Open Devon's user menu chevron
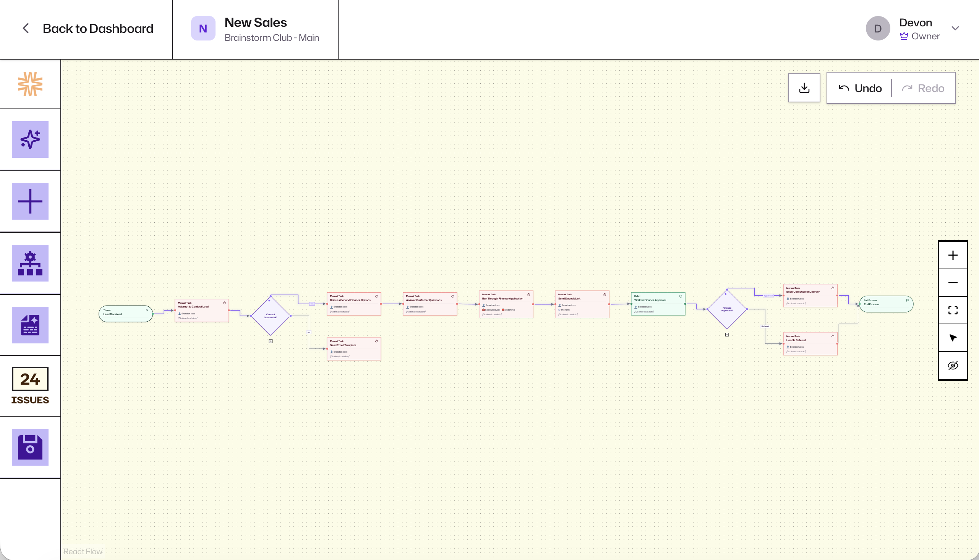This screenshot has width=979, height=560. tap(955, 29)
